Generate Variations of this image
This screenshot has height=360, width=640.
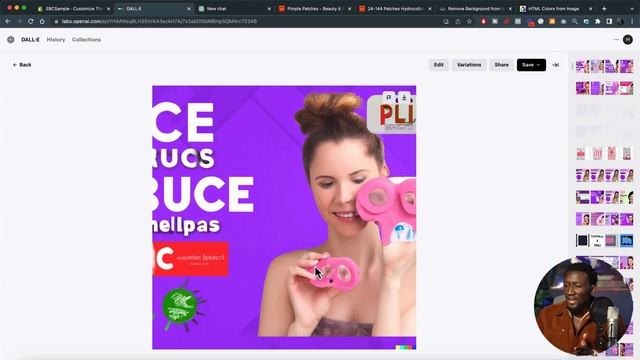click(x=469, y=65)
